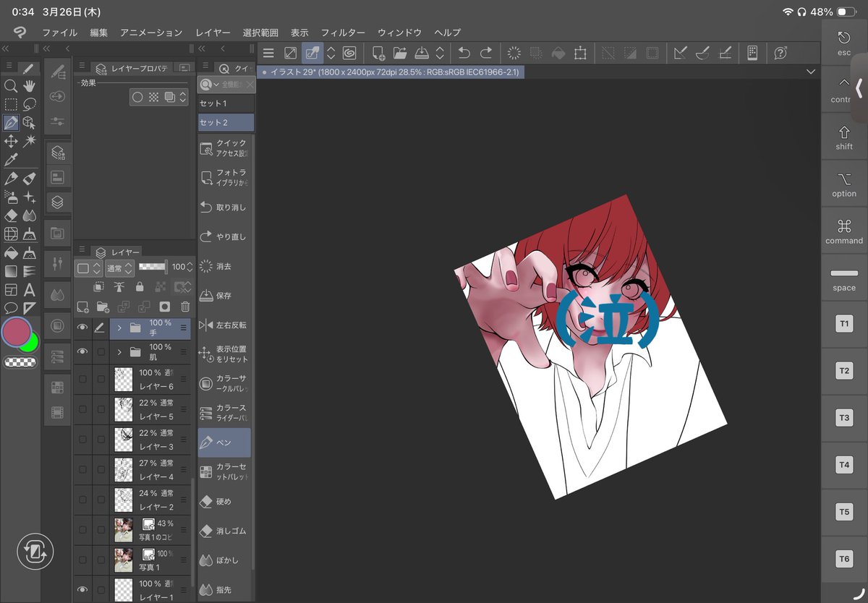This screenshot has width=868, height=603.
Task: Click the Open file folder icon
Action: pos(400,53)
